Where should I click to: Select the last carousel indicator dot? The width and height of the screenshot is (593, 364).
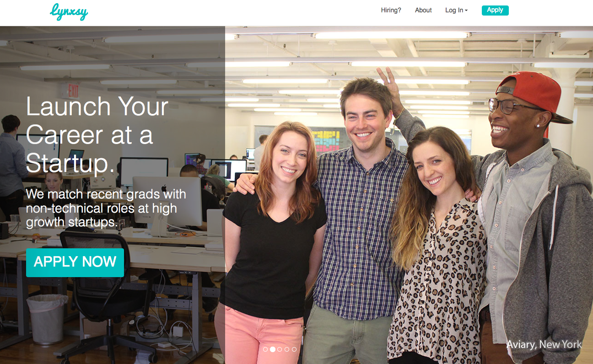coord(294,349)
